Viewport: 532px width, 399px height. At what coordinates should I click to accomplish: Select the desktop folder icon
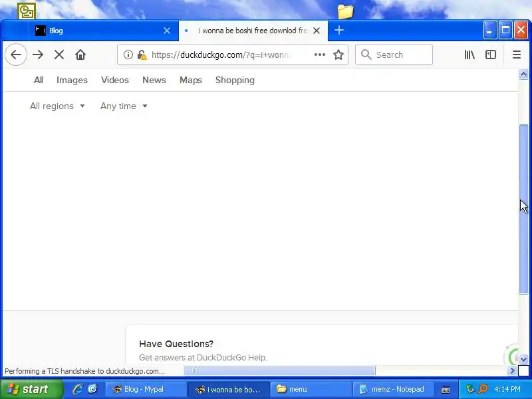pos(345,11)
